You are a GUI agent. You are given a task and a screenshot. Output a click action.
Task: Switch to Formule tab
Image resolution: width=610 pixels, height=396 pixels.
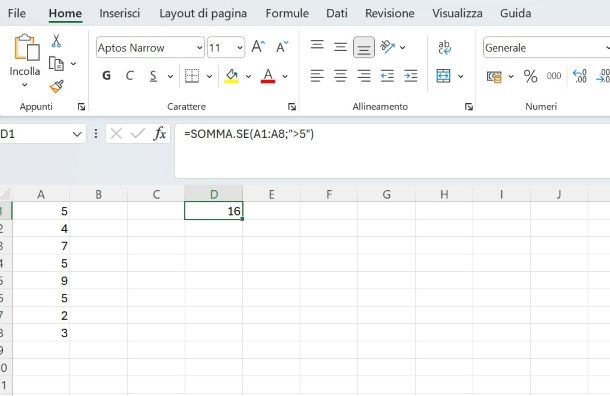tap(287, 13)
